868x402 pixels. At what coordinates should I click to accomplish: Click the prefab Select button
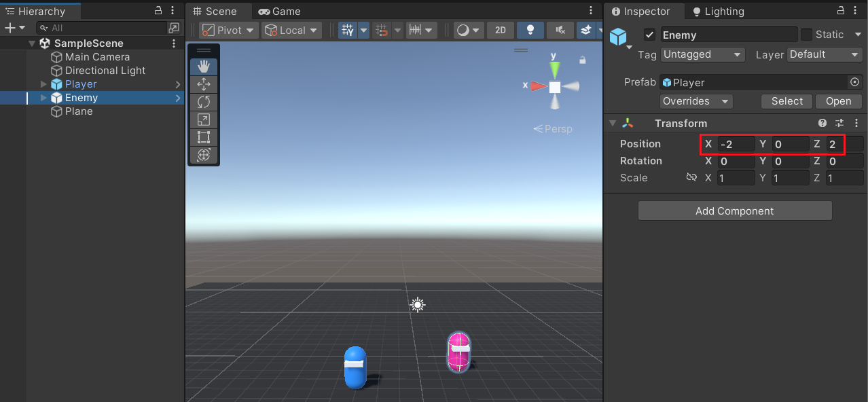pos(787,101)
